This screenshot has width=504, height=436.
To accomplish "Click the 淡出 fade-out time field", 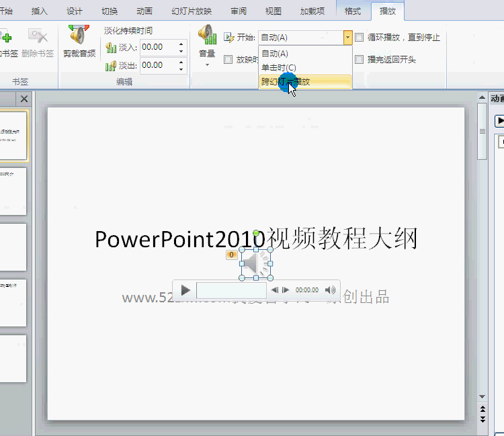I will click(158, 65).
